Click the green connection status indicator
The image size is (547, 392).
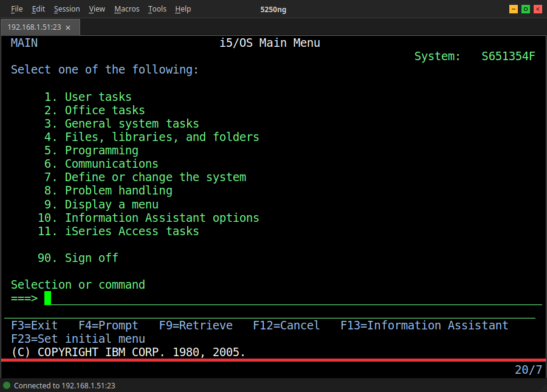pos(7,385)
